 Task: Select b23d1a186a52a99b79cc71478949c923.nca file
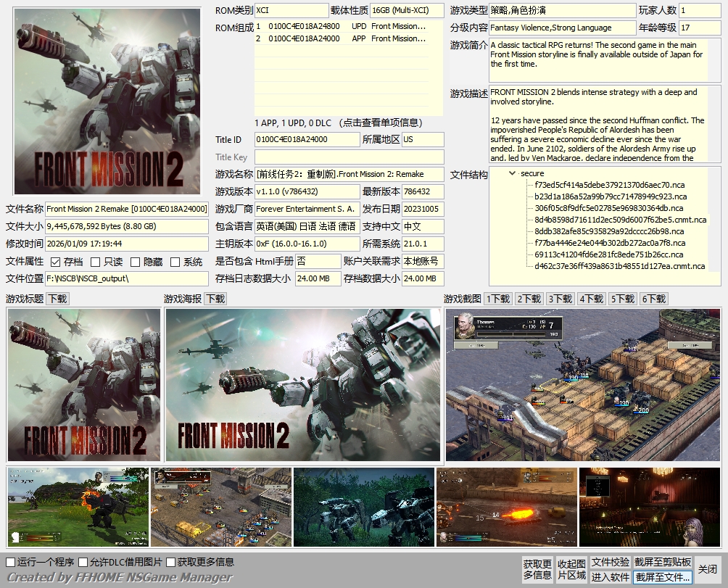coord(611,196)
